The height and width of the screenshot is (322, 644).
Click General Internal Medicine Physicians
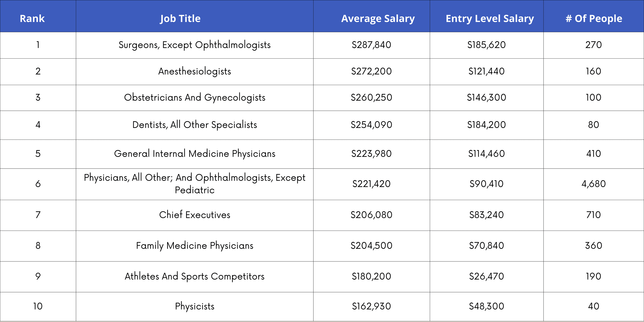point(194,153)
